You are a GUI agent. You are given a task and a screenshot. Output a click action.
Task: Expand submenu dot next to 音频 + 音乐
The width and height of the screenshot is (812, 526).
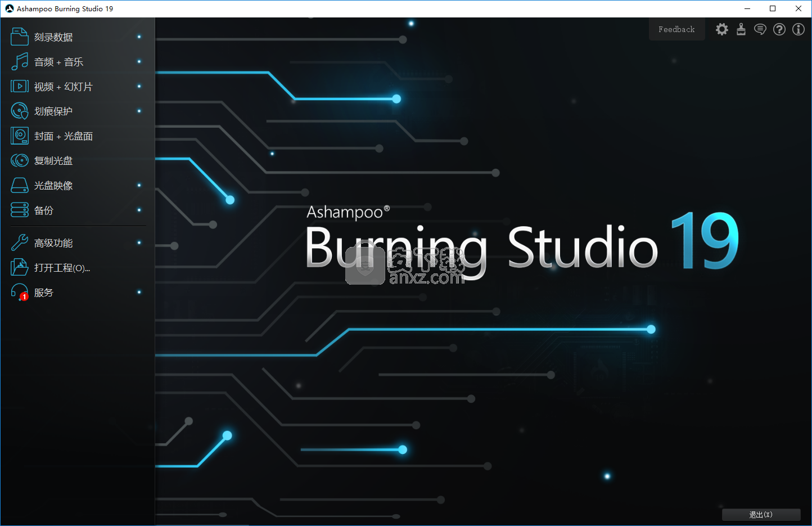[139, 61]
